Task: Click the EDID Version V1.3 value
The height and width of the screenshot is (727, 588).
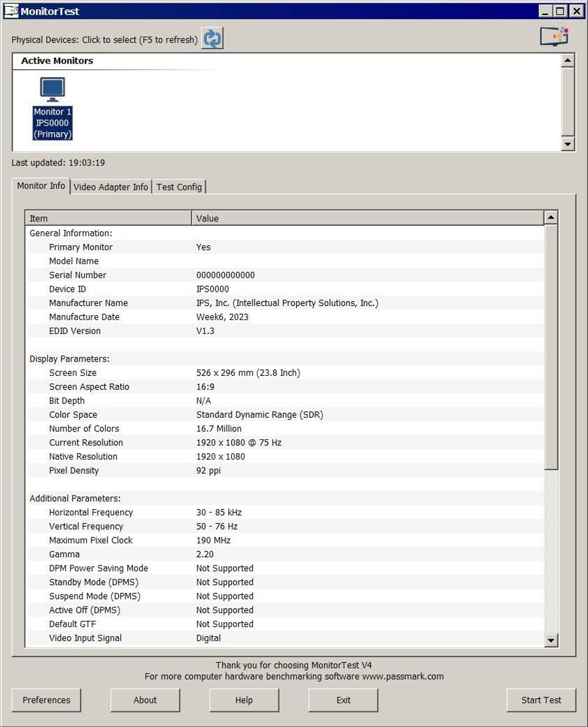Action: tap(205, 331)
